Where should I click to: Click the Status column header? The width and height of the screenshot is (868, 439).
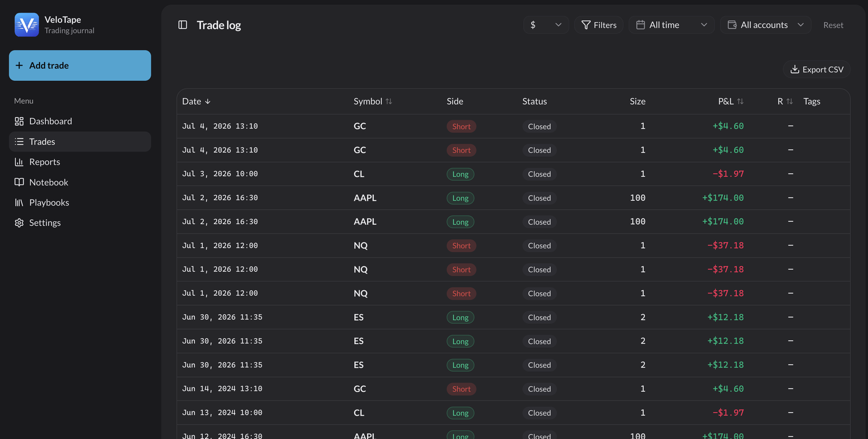534,101
